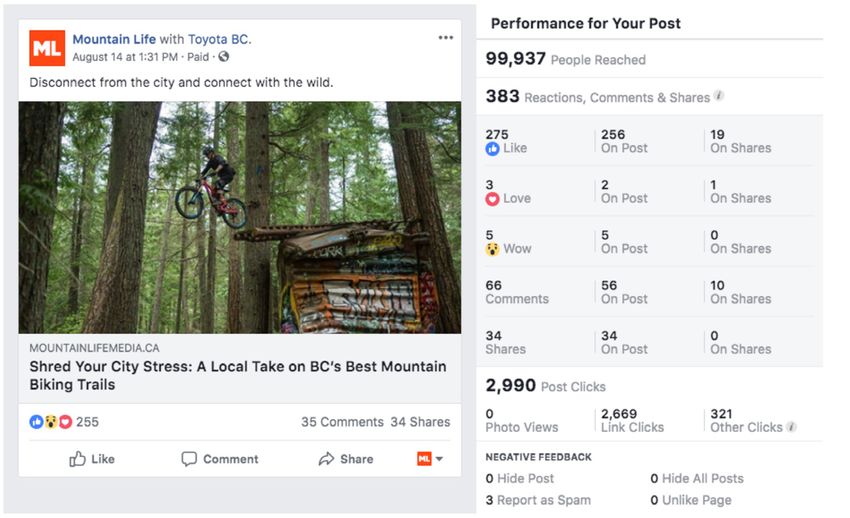Click the info icon next to Other Clicks

(x=791, y=427)
